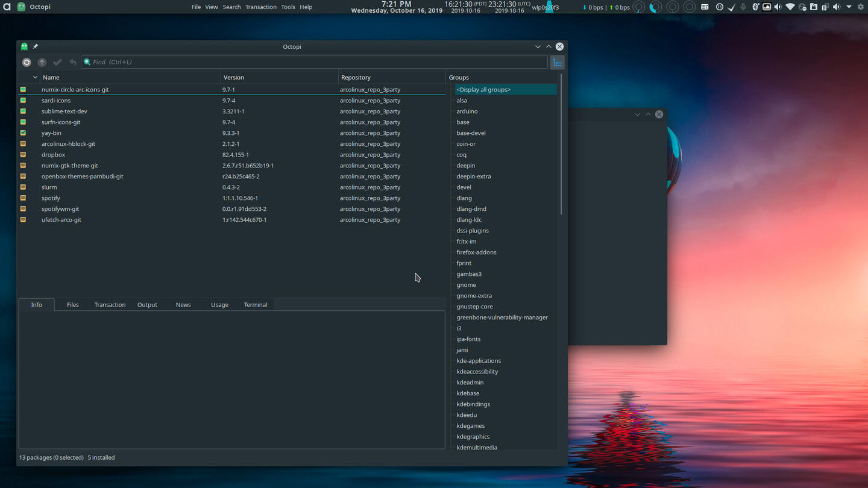Screen dimensions: 868x488
Task: Click status icon beside spotify
Action: coord(23,198)
